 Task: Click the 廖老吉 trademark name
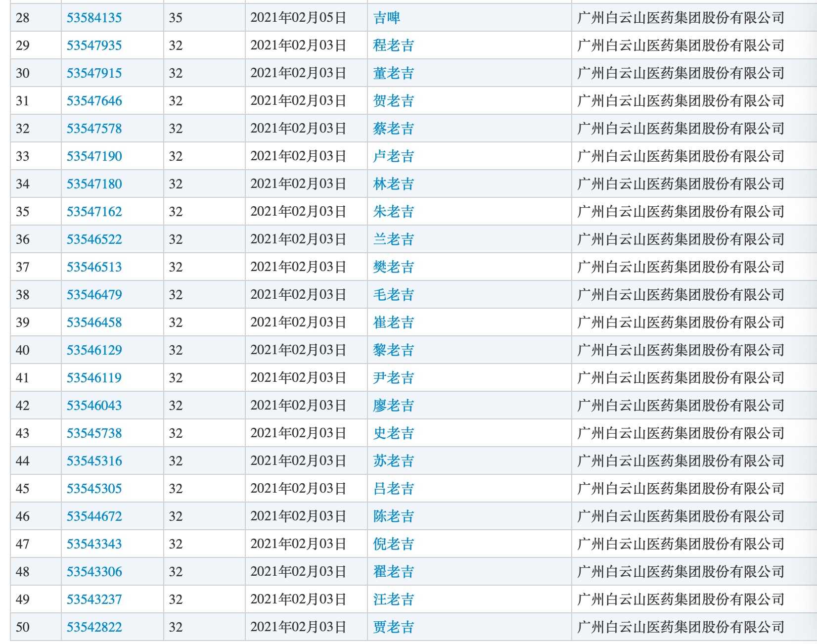(393, 406)
